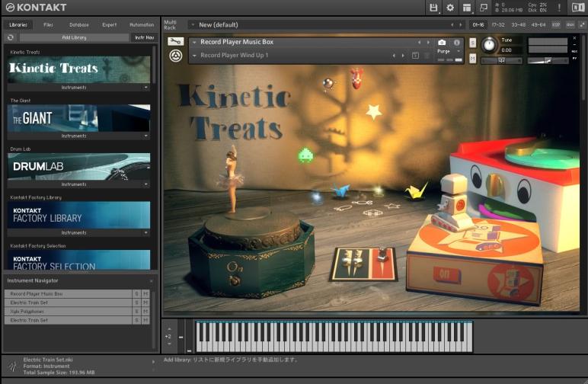588x384 pixels.
Task: Click next multi arrow beside New (default)
Action: (x=461, y=24)
